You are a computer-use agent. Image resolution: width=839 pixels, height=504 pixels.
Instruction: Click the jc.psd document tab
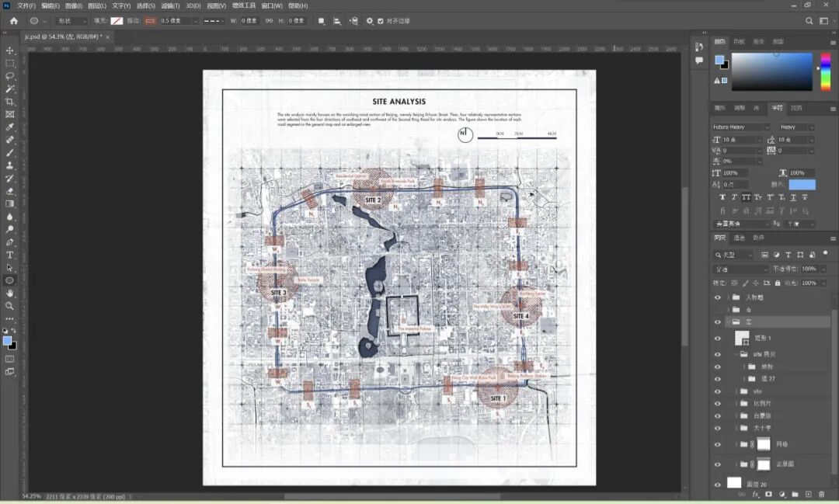pyautogui.click(x=63, y=37)
